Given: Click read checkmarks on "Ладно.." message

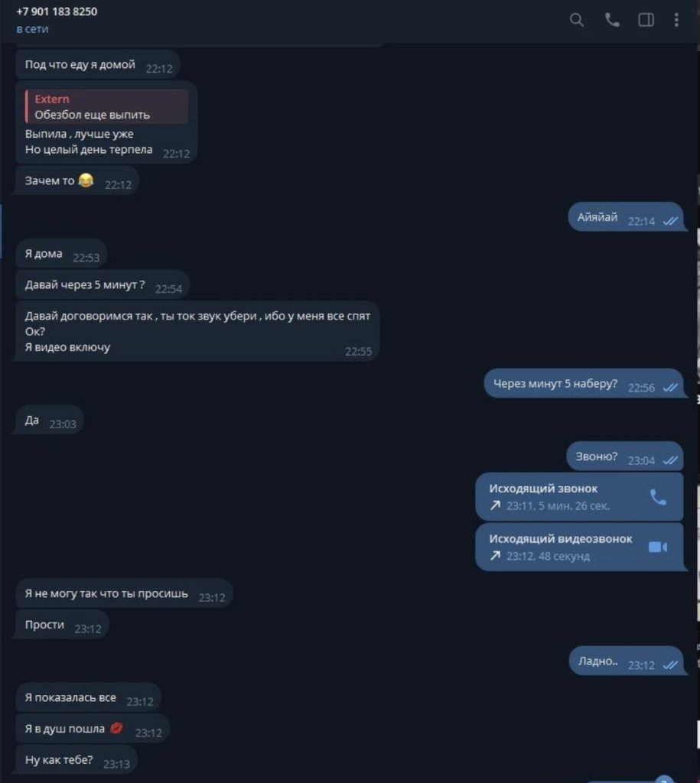Looking at the screenshot, I should pos(670,664).
